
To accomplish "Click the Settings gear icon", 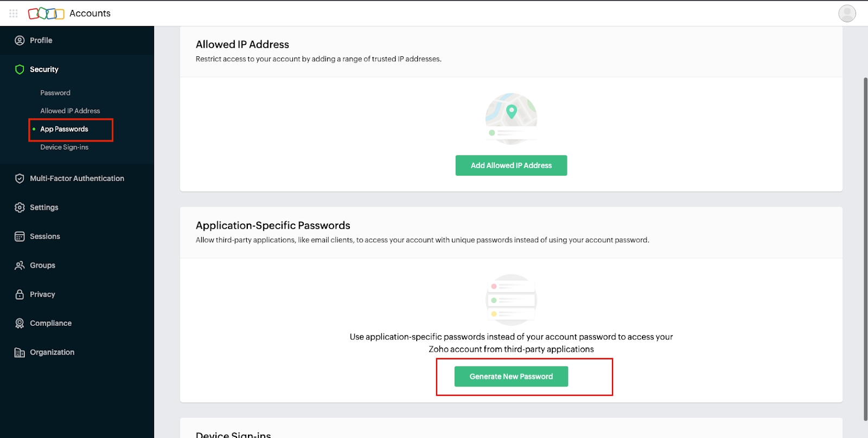I will click(x=20, y=208).
